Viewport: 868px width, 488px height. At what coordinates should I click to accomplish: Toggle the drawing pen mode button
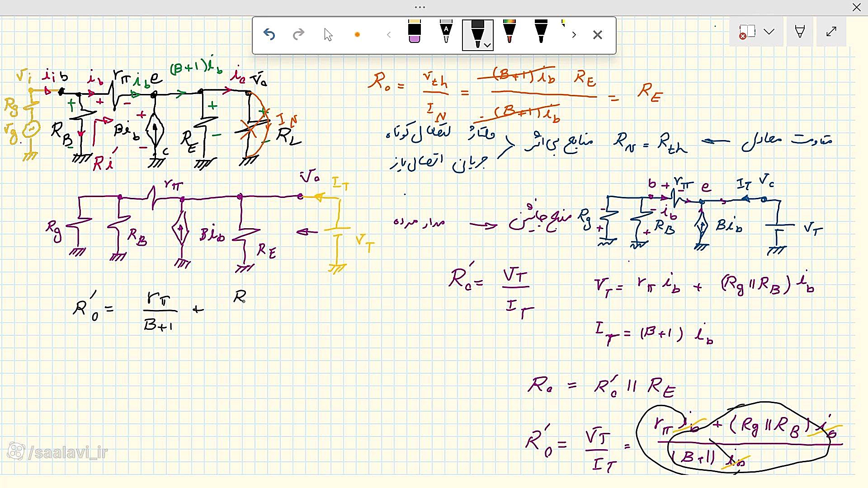[800, 32]
